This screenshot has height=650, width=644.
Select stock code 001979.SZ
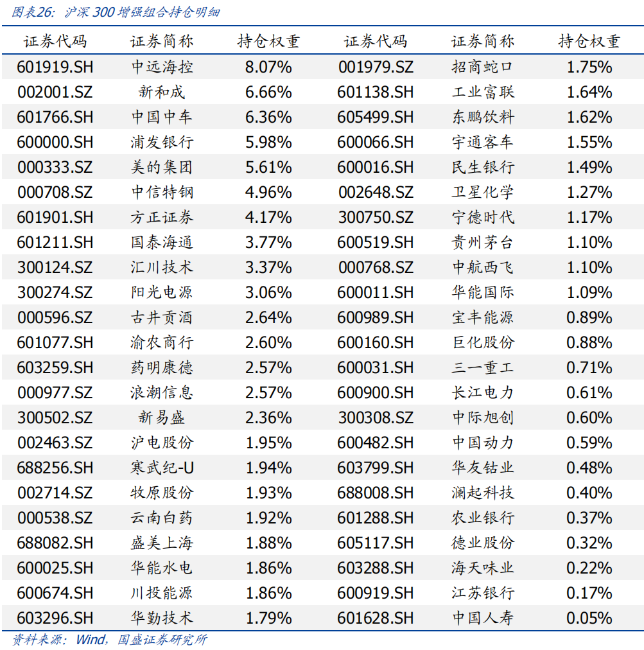[x=376, y=67]
